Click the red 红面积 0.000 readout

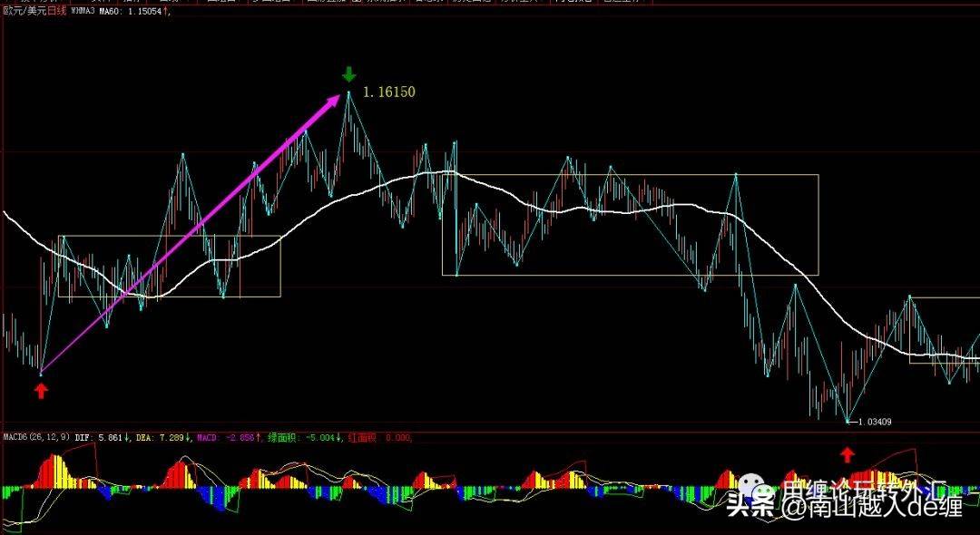(x=380, y=438)
